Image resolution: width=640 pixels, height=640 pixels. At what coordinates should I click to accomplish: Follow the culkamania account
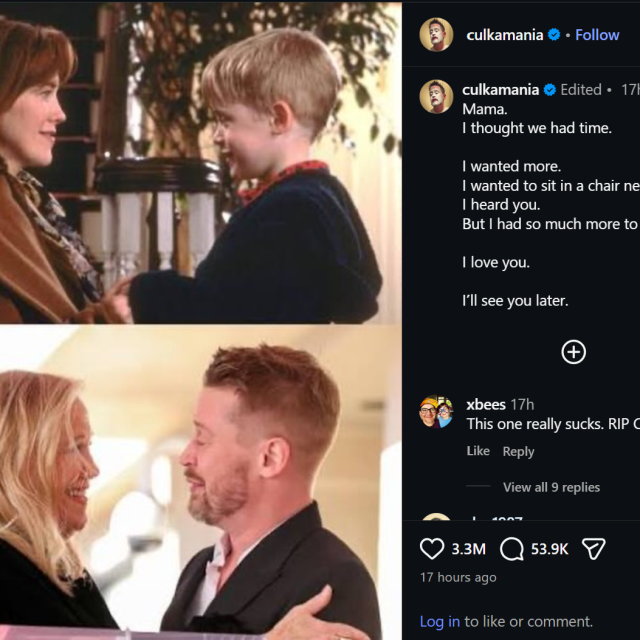[x=597, y=35]
